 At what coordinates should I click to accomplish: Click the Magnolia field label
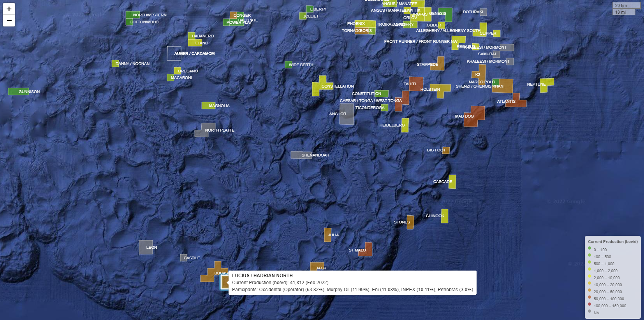pos(219,106)
